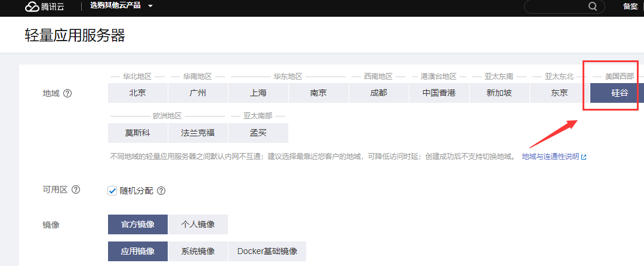
Task: Toggle the 随机分配 checkbox
Action: click(112, 191)
